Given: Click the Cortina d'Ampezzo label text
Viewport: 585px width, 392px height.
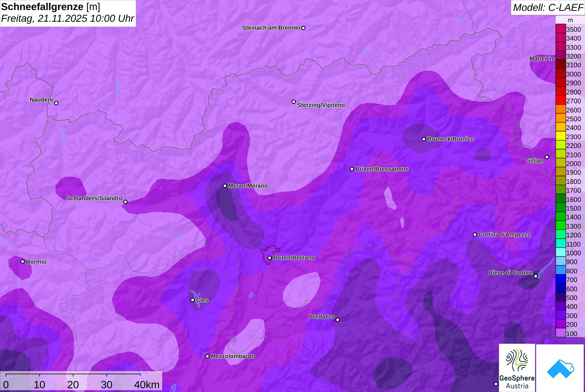Looking at the screenshot, I should (x=505, y=235).
